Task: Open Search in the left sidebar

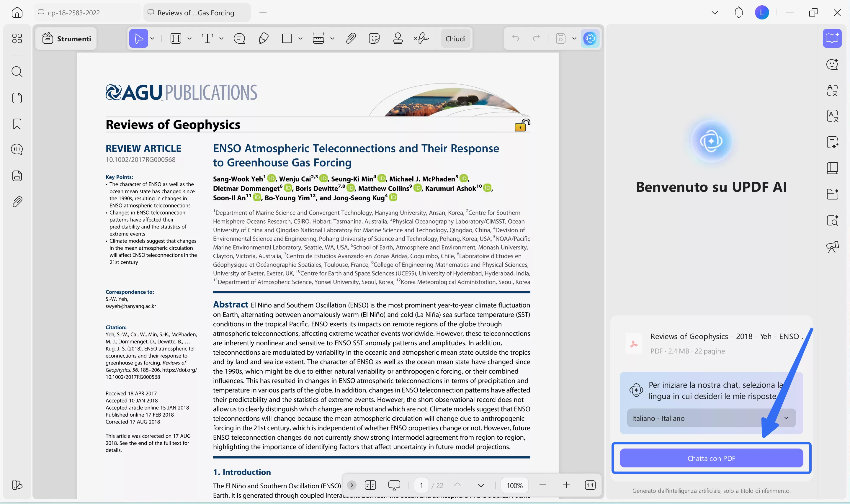Action: [17, 72]
